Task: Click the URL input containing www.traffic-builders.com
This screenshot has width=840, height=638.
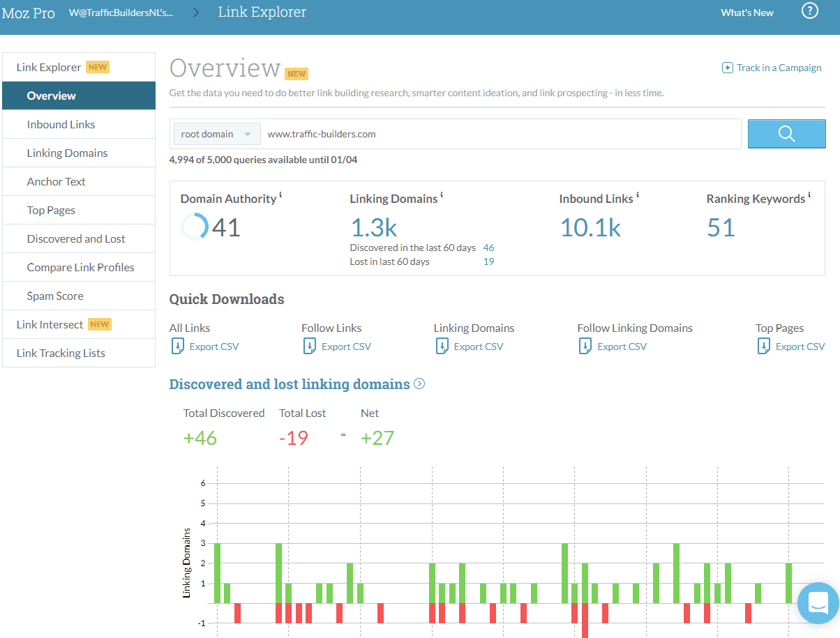Action: [501, 134]
